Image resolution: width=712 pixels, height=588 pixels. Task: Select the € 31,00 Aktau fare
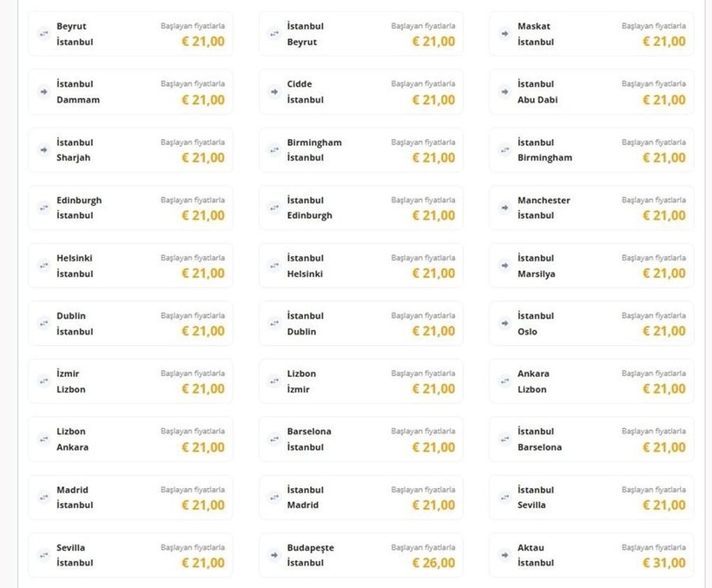click(x=664, y=563)
